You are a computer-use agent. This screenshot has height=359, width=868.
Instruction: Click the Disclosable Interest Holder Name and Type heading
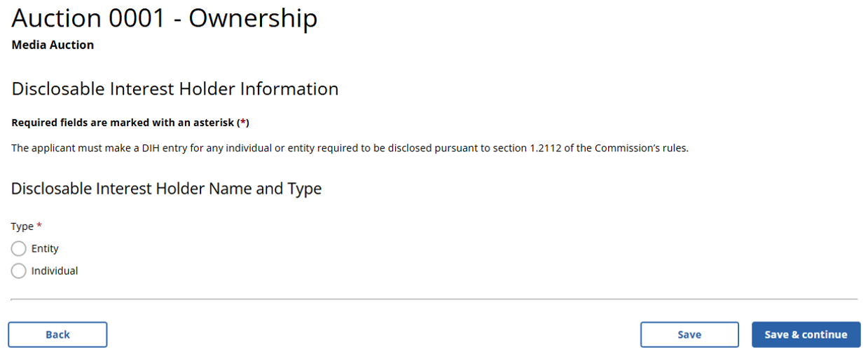(166, 189)
